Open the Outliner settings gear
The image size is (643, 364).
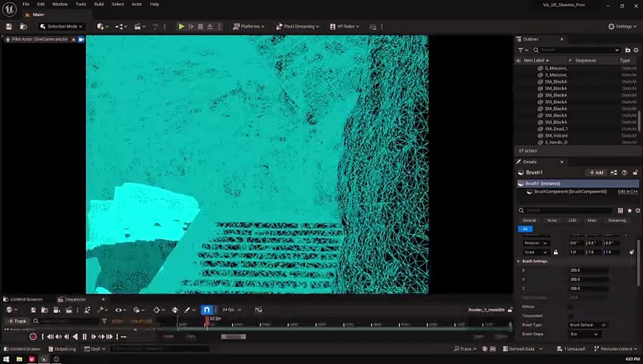pos(636,50)
